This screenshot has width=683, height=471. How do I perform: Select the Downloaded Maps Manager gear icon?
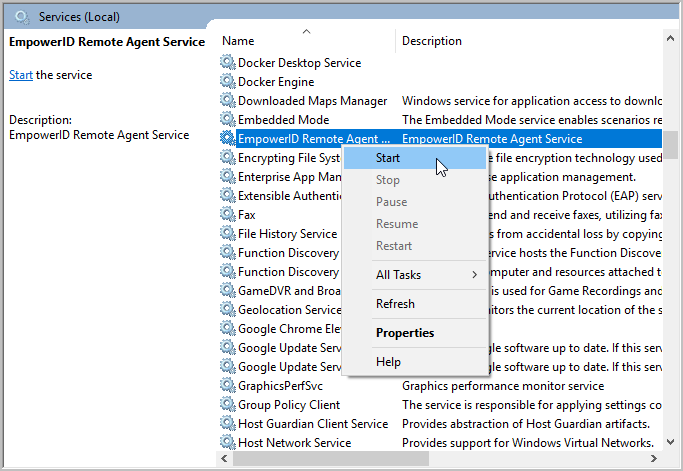tap(228, 101)
